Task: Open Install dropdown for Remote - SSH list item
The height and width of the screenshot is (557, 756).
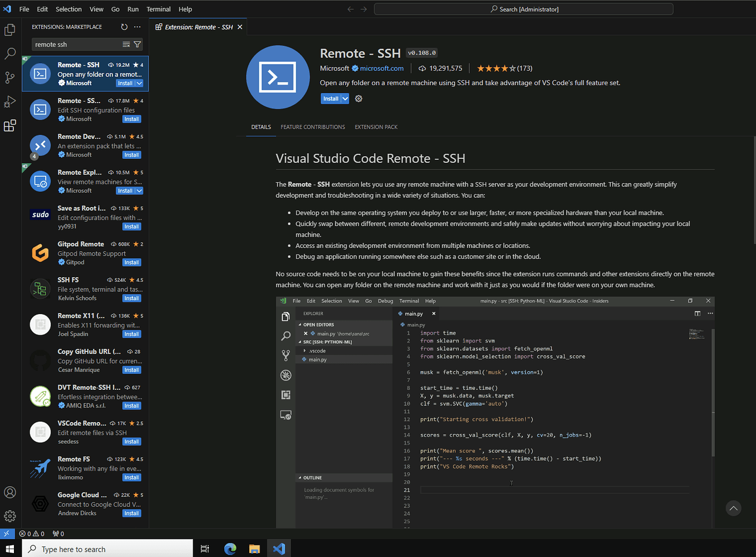Action: pos(139,83)
